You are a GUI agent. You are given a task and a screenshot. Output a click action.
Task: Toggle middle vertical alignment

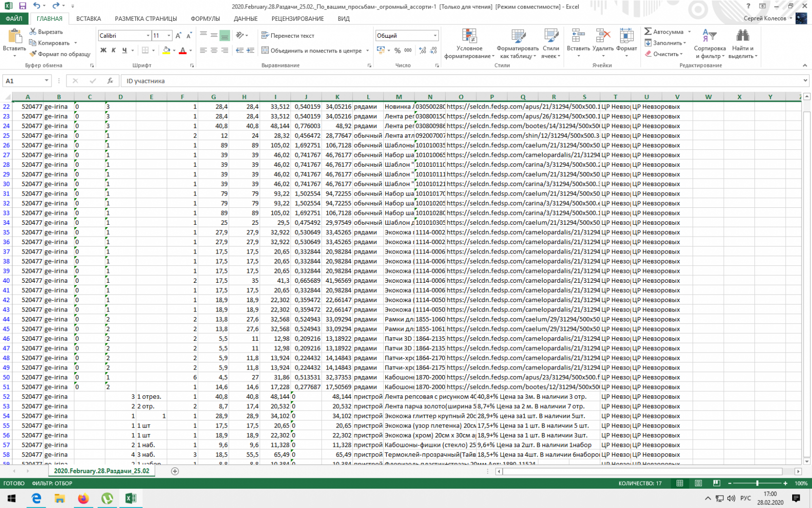point(214,35)
